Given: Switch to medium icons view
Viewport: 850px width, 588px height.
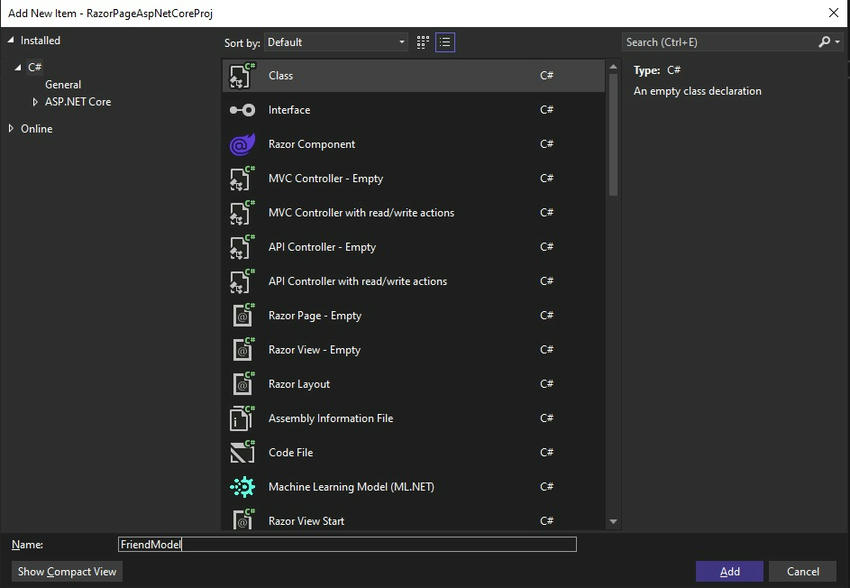Looking at the screenshot, I should (x=422, y=42).
